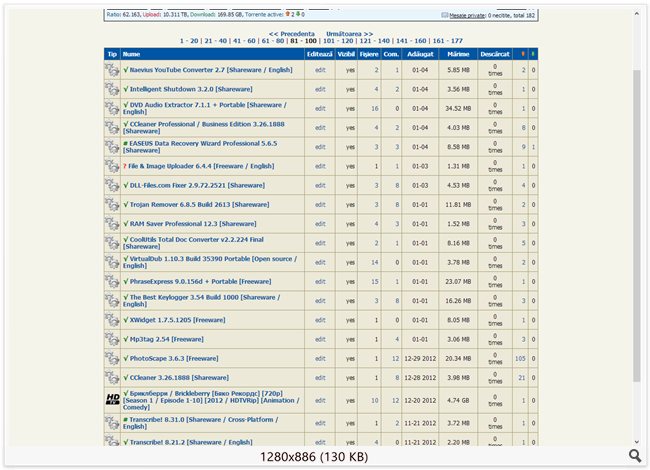Click the scrollbar down arrow
Image resolution: width=650 pixels, height=470 pixels.
(x=637, y=442)
